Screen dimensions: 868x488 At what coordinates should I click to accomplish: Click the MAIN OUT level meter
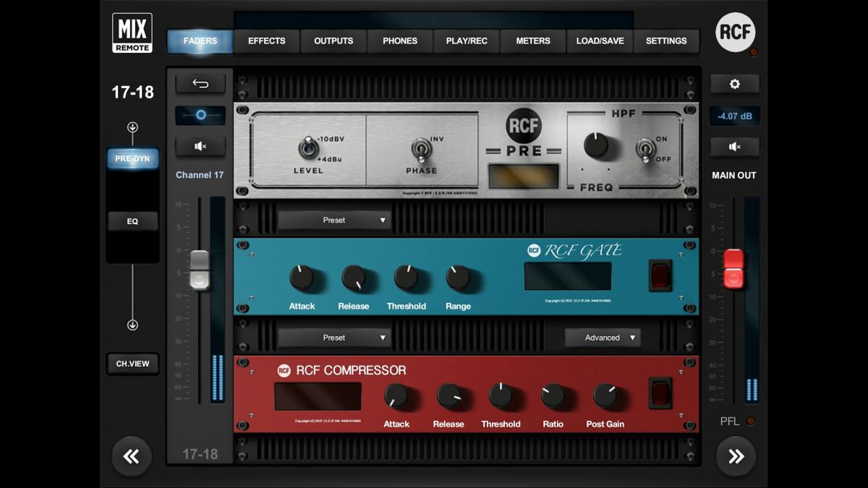click(x=752, y=299)
